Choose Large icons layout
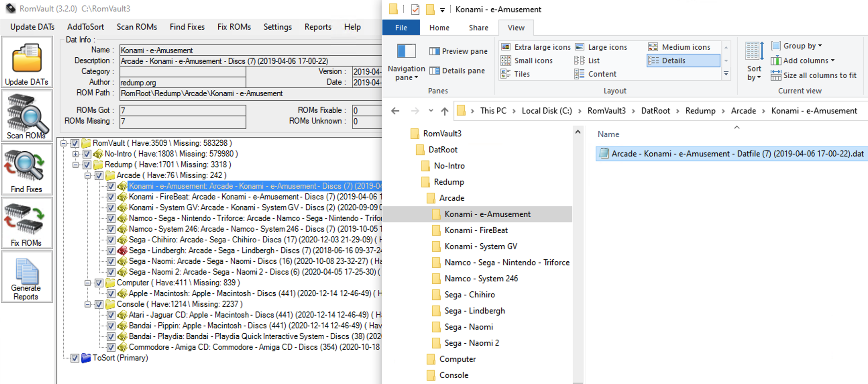This screenshot has height=384, width=868. click(x=601, y=47)
